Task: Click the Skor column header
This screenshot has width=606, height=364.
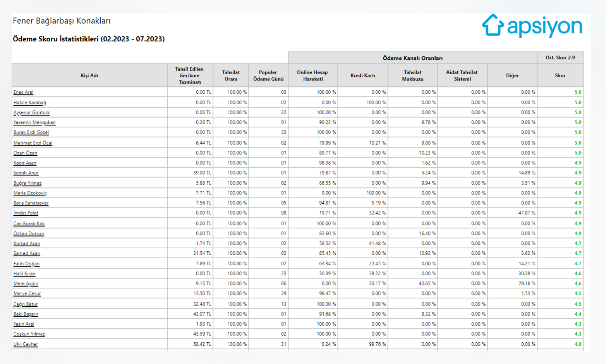Action: coord(560,76)
